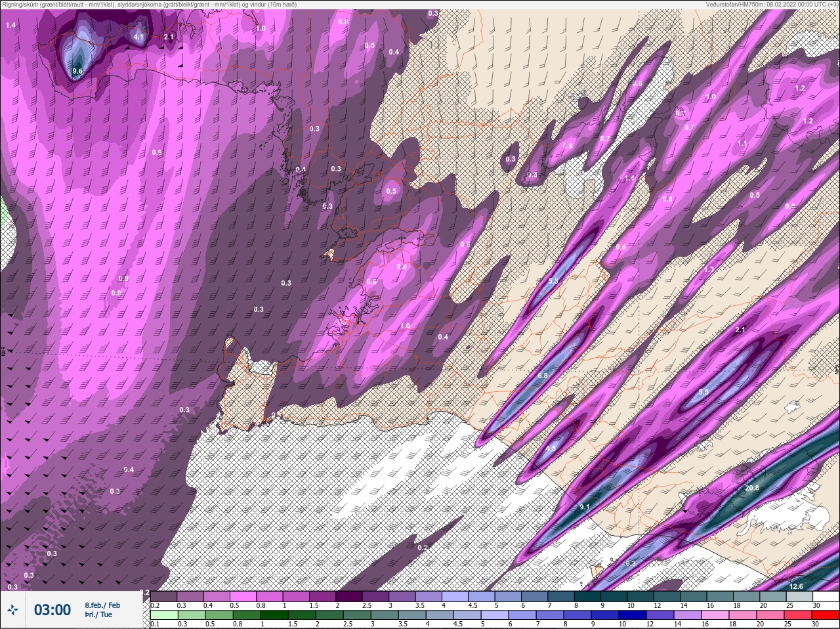Image resolution: width=840 pixels, height=629 pixels.
Task: Click the 4.1 precipitation value on map
Action: pyautogui.click(x=138, y=37)
